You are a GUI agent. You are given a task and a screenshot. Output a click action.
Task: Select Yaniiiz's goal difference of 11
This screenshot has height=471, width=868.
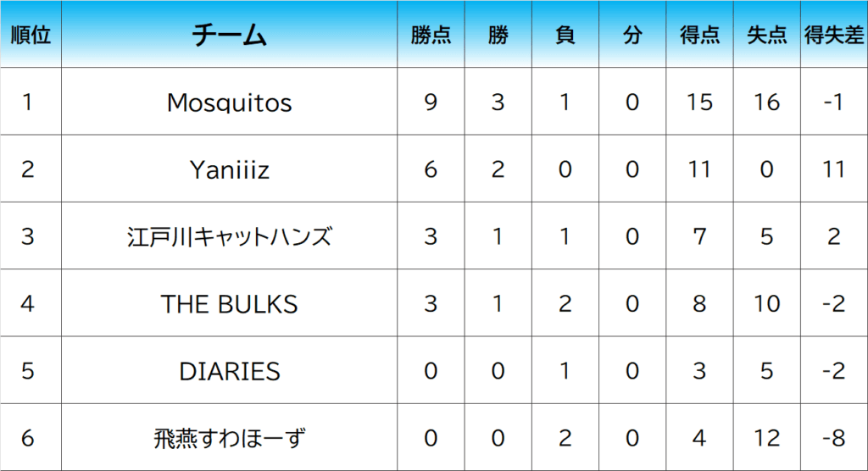[834, 169]
